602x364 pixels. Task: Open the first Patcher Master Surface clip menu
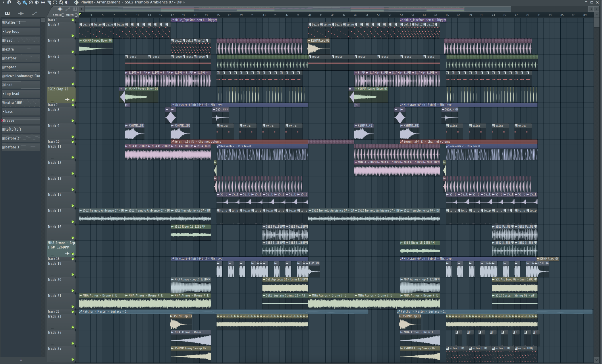tap(81, 311)
